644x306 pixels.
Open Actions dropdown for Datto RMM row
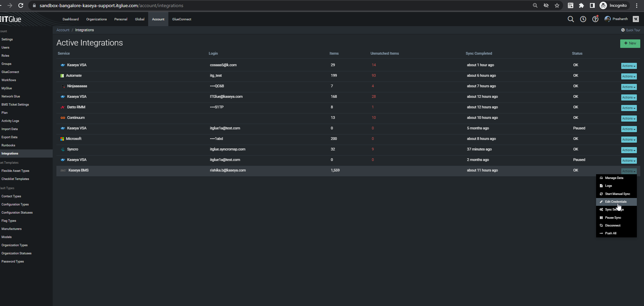(629, 108)
